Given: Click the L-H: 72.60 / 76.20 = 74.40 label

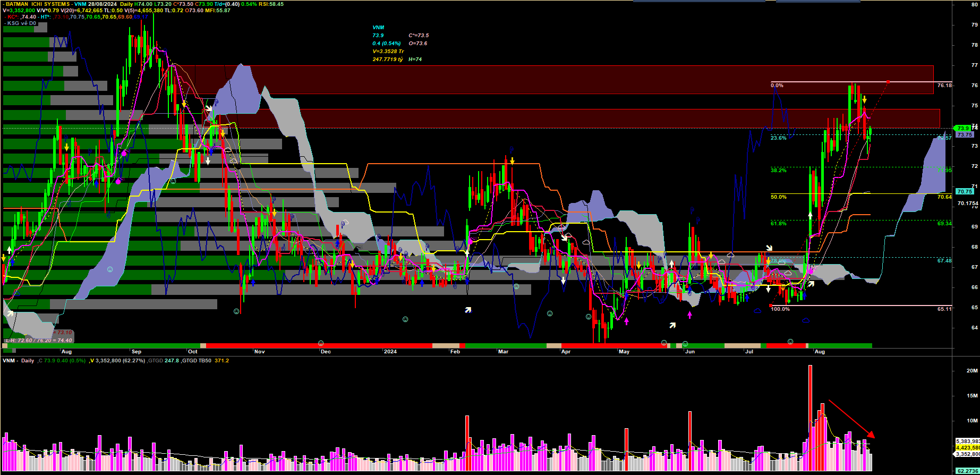Looking at the screenshot, I should [x=39, y=340].
